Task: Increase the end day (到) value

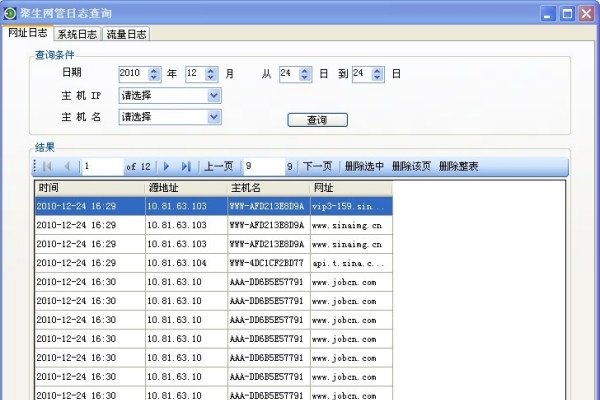Action: [377, 70]
